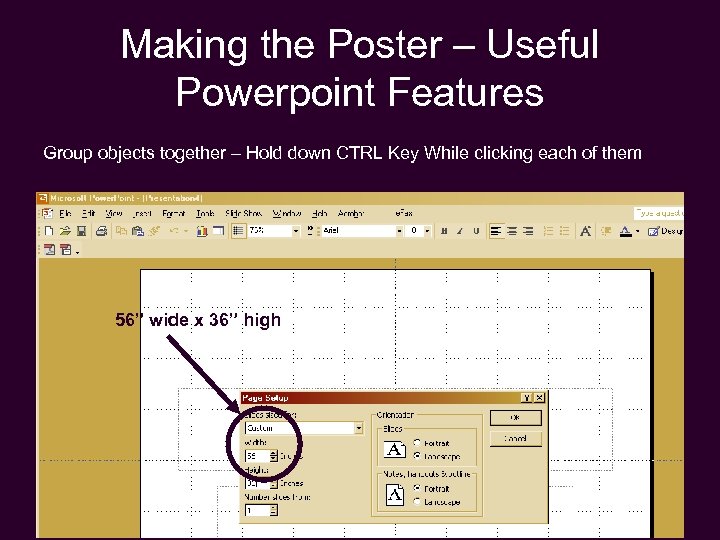Click the Number slides from spinner
Screen dimensions: 720x540
pyautogui.click(x=274, y=510)
